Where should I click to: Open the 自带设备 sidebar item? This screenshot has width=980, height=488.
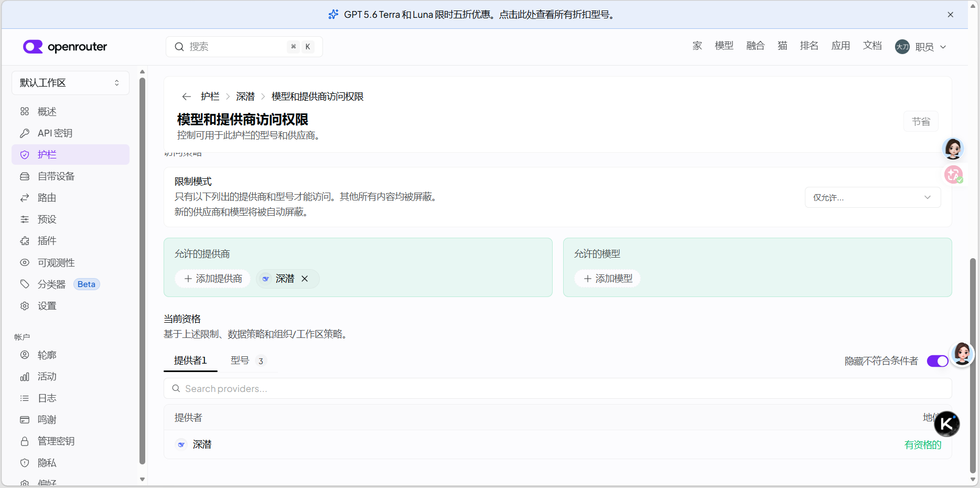(x=70, y=176)
